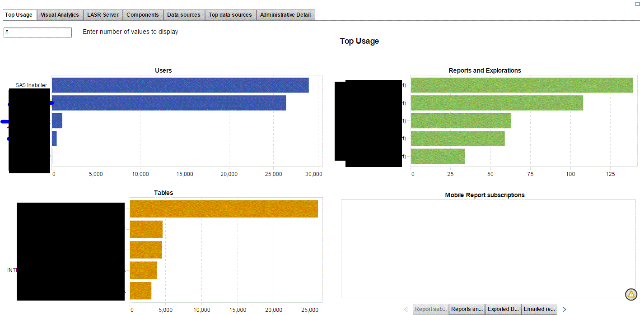
Task: Click the 'SAS Installer' axis label
Action: [31, 85]
